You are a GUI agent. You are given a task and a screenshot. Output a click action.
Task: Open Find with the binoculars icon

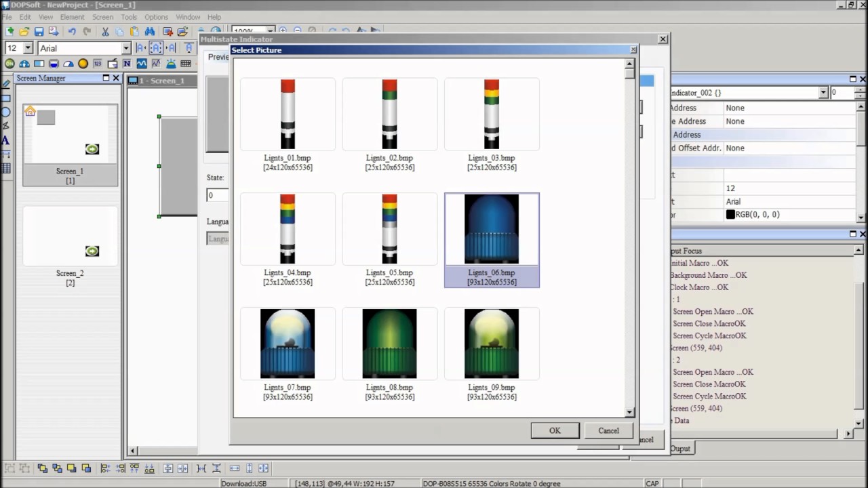click(149, 31)
